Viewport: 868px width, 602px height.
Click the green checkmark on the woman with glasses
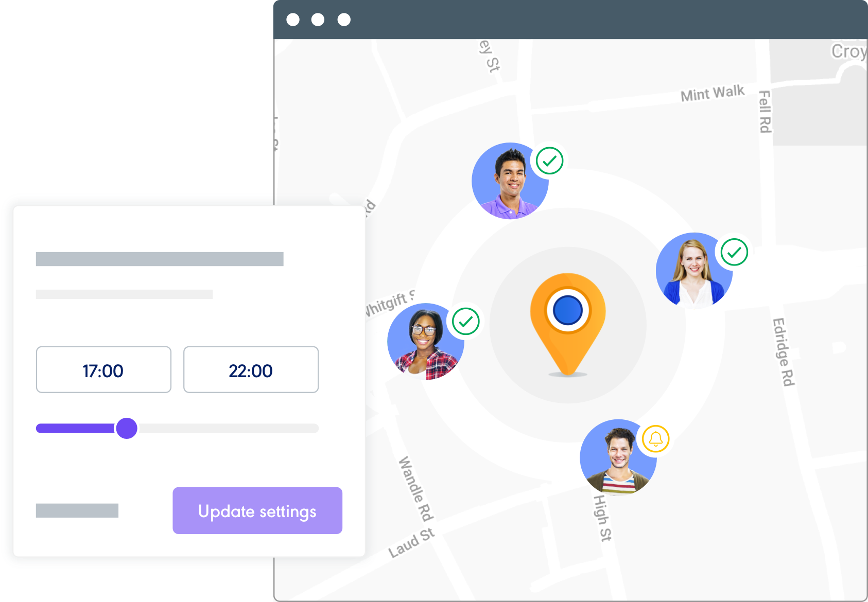(465, 323)
